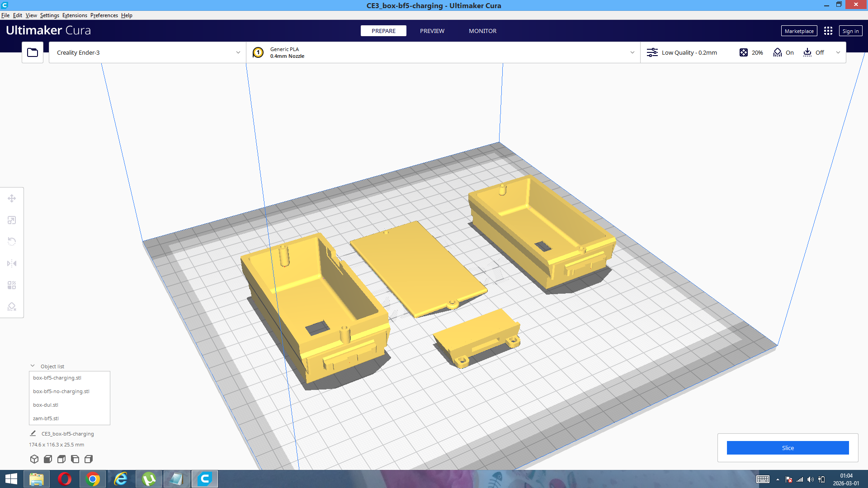Select the Move tool in the left toolbar
Image resolution: width=868 pixels, height=488 pixels.
[x=12, y=198]
